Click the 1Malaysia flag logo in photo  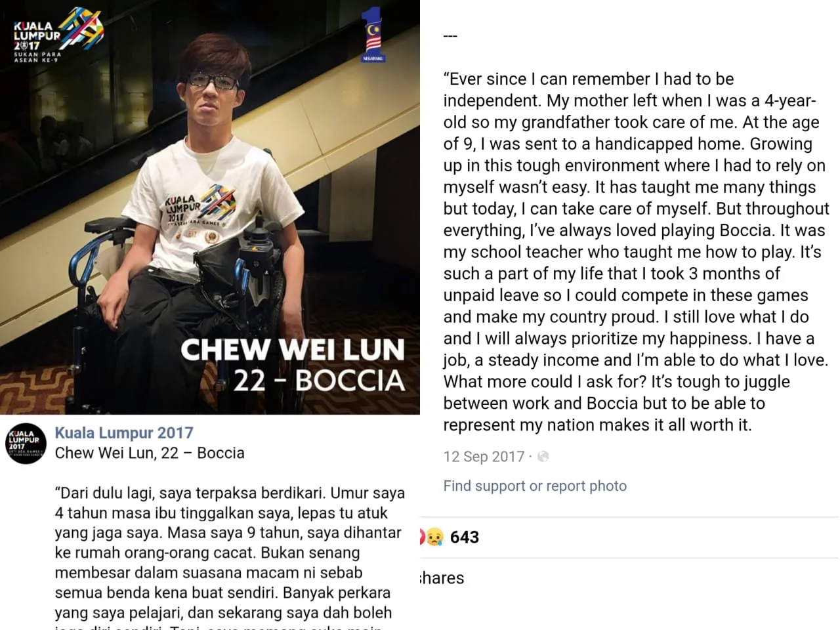click(x=373, y=35)
